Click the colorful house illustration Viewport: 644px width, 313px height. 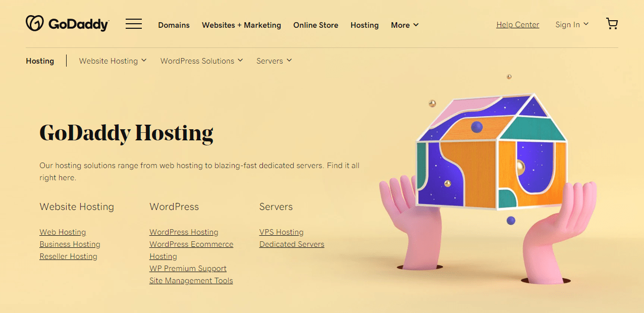tap(492, 151)
